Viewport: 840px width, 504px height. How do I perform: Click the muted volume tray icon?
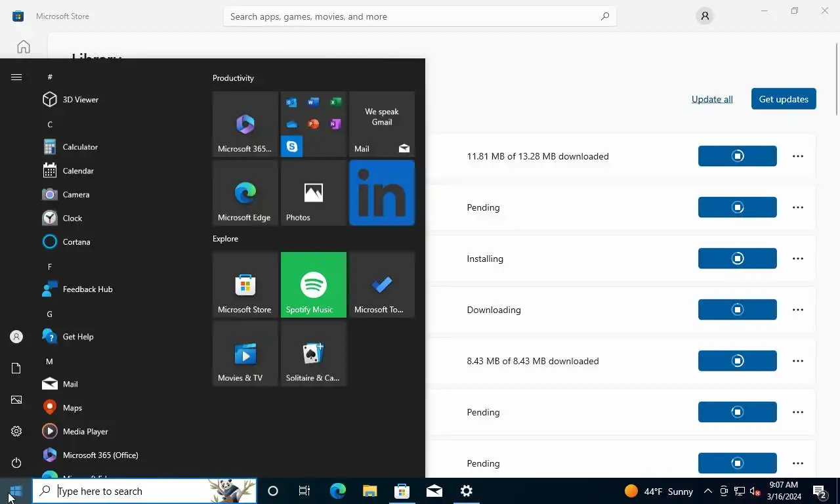(755, 491)
